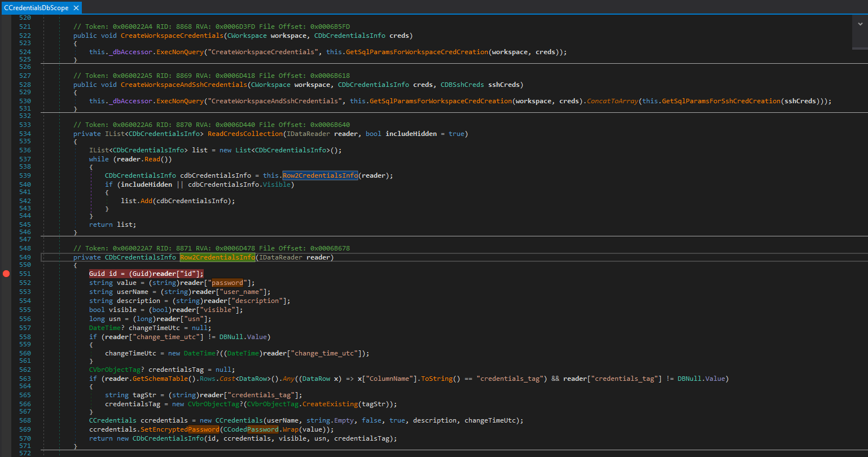Close the CCredentialsDbScope tab
Image resolution: width=868 pixels, height=457 pixels.
(76, 8)
